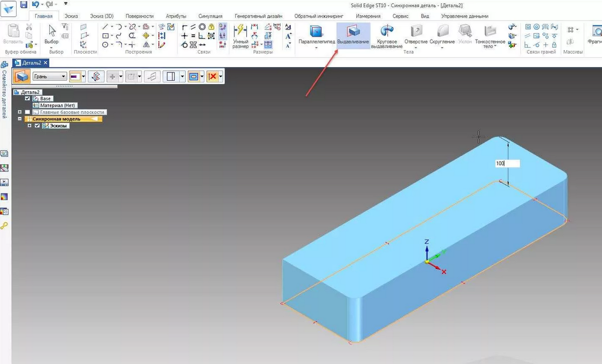602x364 pixels.
Task: Click the Cut scissors icon
Action: [29, 27]
